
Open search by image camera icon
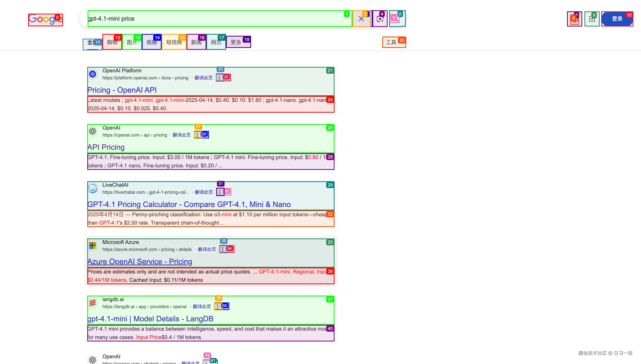click(379, 19)
